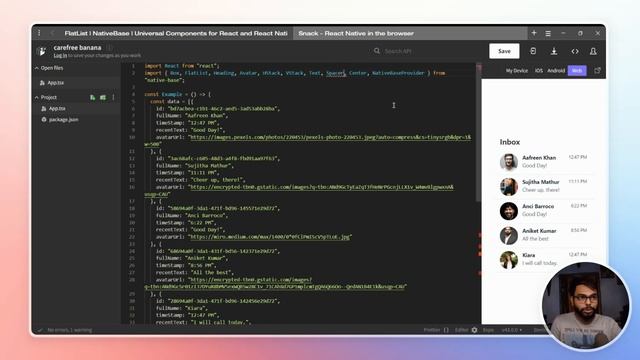Open the embed code icon
Screen dimensions: 640x360
(575, 51)
